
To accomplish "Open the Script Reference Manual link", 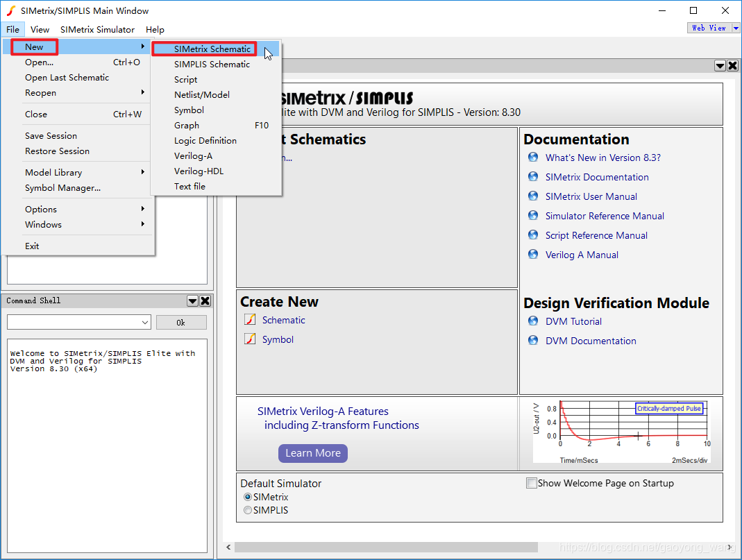I will coord(596,235).
